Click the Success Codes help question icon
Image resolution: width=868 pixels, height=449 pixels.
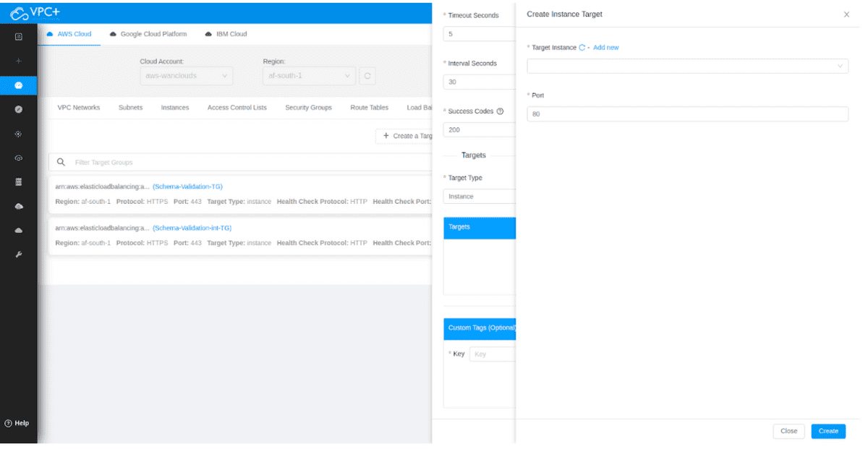500,111
